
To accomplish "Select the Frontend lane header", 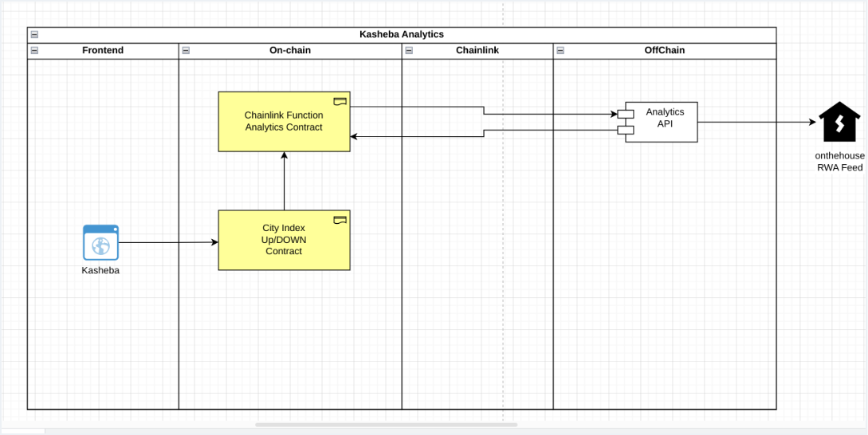I will tap(103, 51).
